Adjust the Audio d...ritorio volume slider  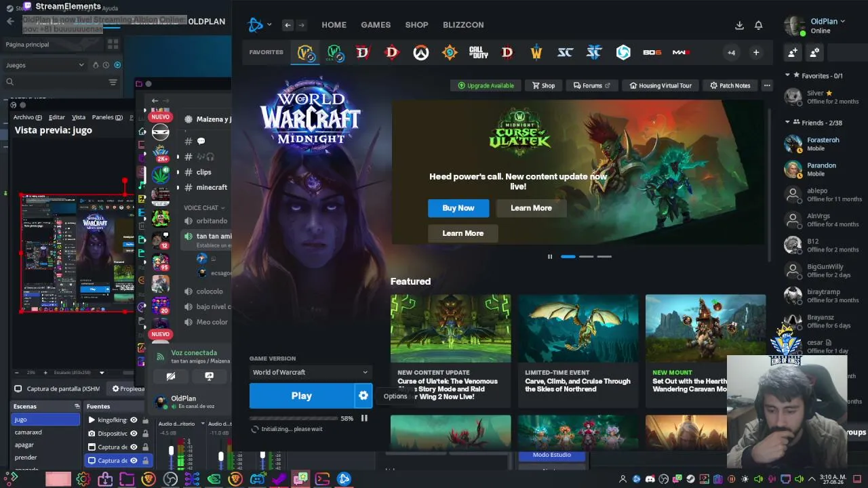point(171,451)
